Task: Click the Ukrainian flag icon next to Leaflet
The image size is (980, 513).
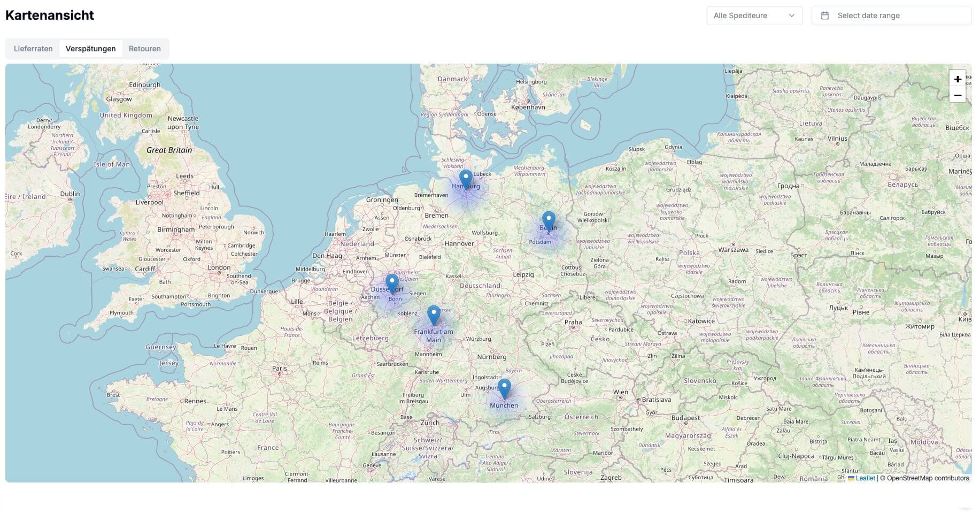Action: (x=851, y=478)
